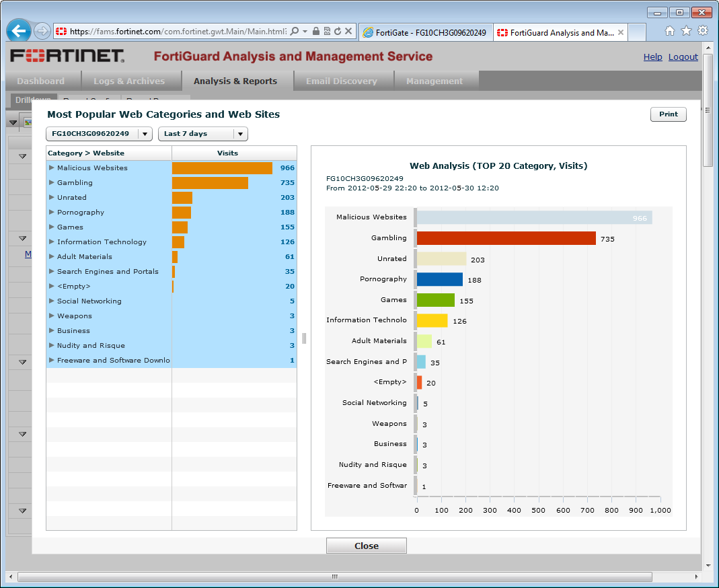Screen dimensions: 719x588
Task: Expand Malicious Websites category
Action: pyautogui.click(x=52, y=168)
